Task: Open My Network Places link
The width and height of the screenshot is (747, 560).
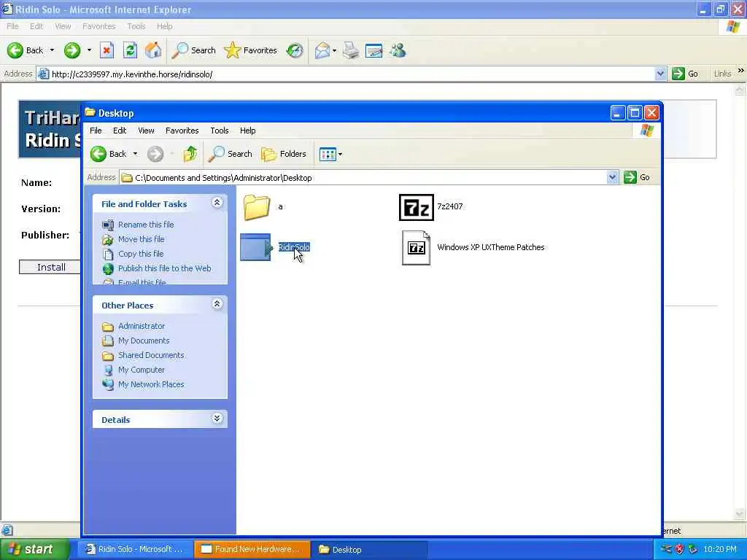Action: (x=151, y=384)
